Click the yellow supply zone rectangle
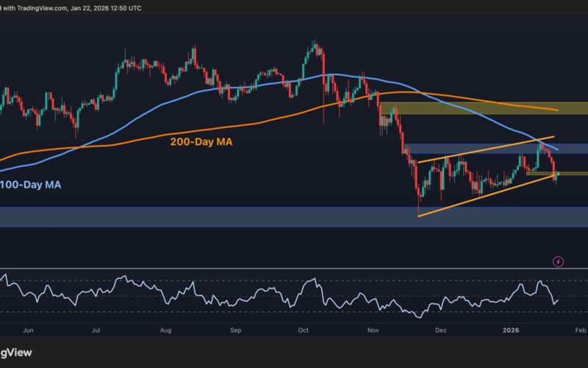 click(x=483, y=108)
